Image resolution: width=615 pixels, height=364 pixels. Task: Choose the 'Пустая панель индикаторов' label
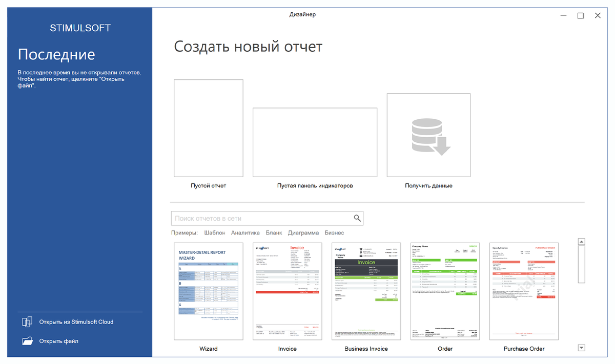point(315,185)
